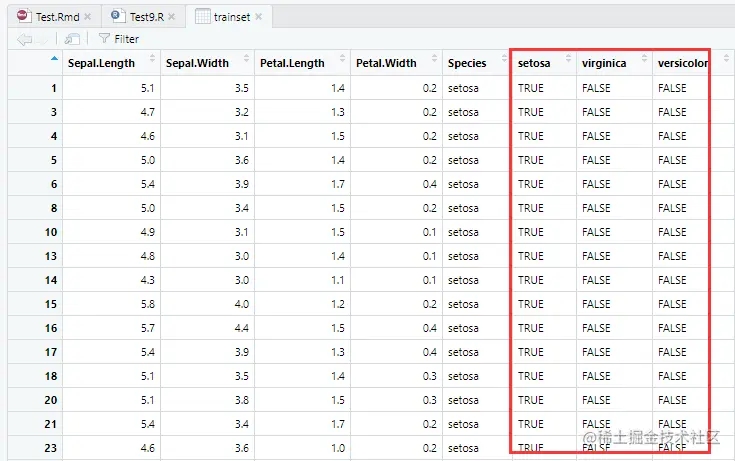Sort by Sepal.Length column arrows

click(x=152, y=59)
